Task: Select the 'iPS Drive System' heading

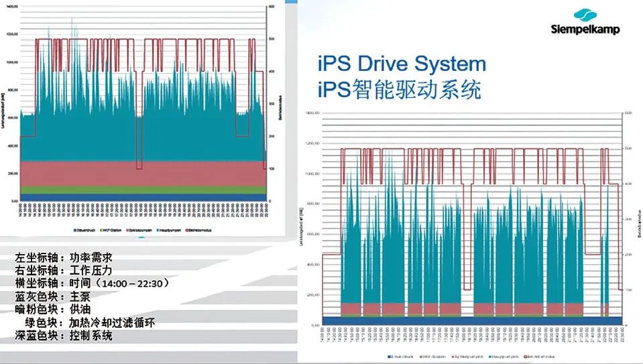Action: click(x=402, y=64)
